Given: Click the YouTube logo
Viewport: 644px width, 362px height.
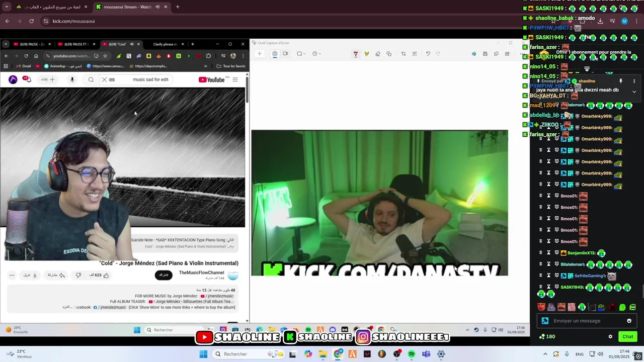Looking at the screenshot, I should [x=211, y=79].
